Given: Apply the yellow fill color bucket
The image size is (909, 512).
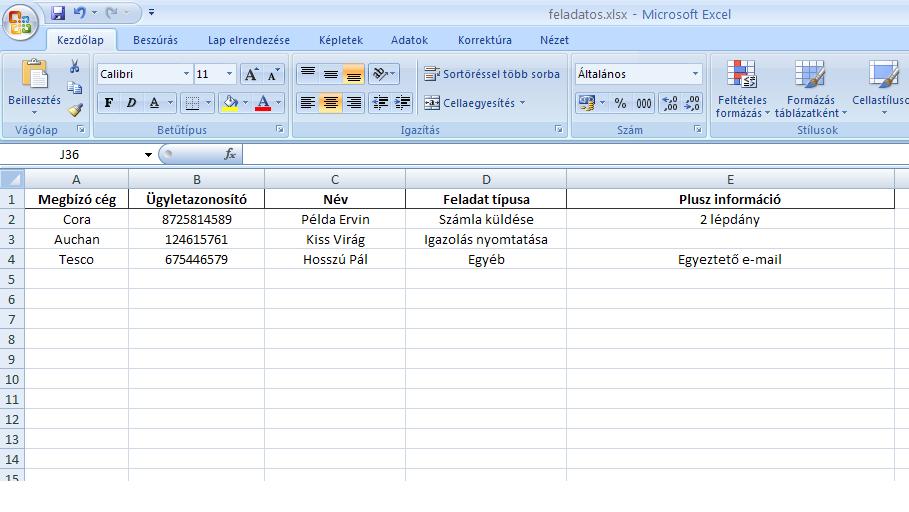Looking at the screenshot, I should (230, 103).
